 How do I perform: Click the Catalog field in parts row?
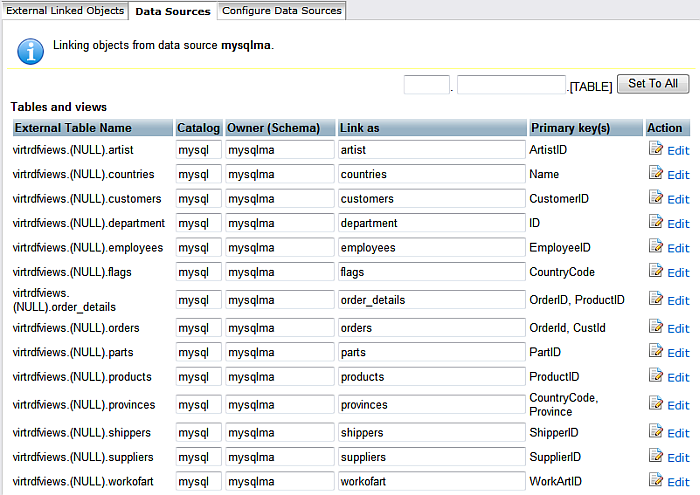(199, 352)
